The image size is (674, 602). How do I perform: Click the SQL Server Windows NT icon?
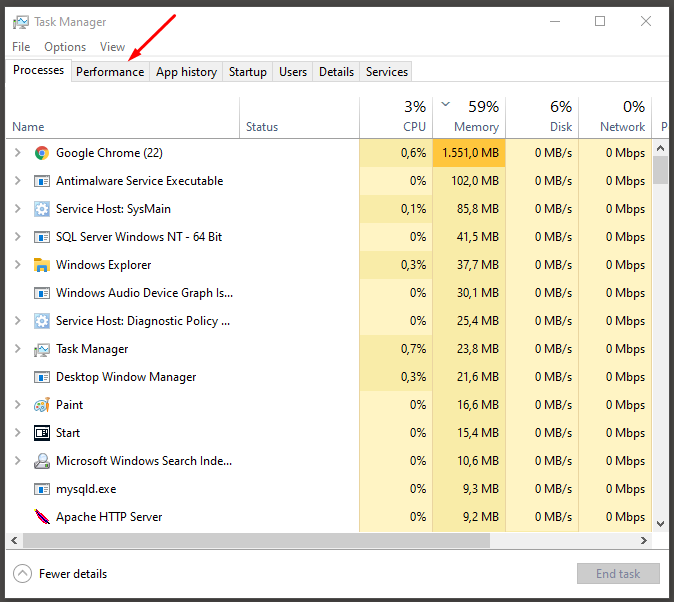[42, 237]
